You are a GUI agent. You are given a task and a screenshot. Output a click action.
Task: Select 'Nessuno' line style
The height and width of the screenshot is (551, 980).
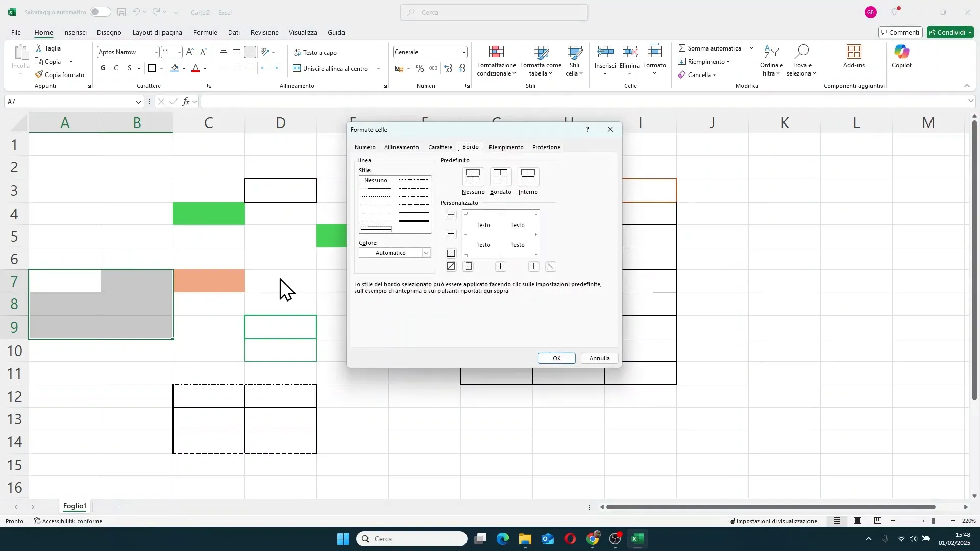(376, 180)
